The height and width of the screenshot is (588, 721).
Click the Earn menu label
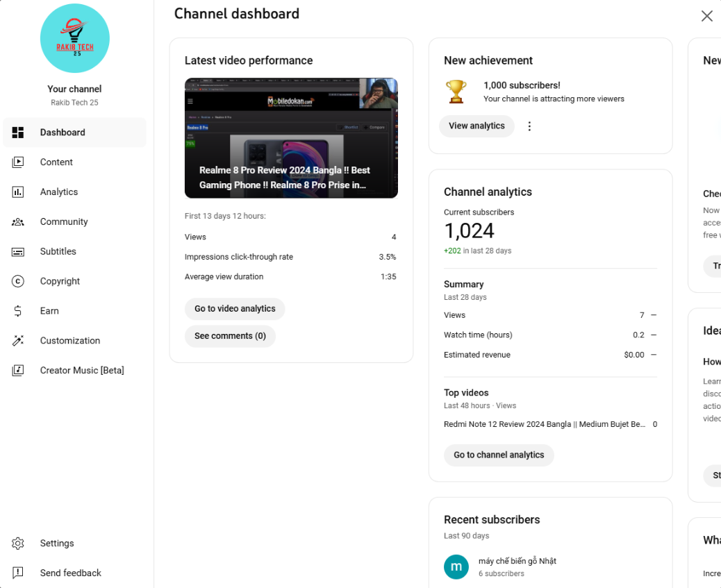[49, 311]
